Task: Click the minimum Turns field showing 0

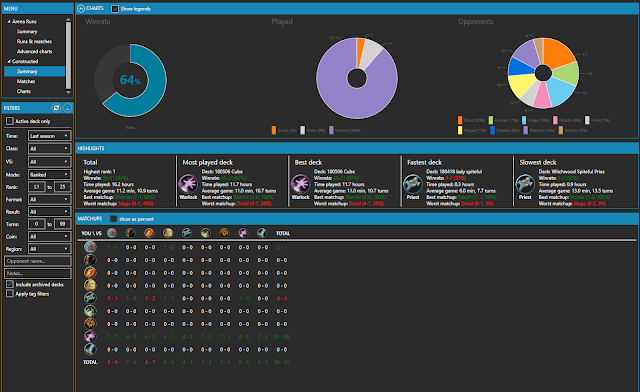Action: click(x=36, y=224)
